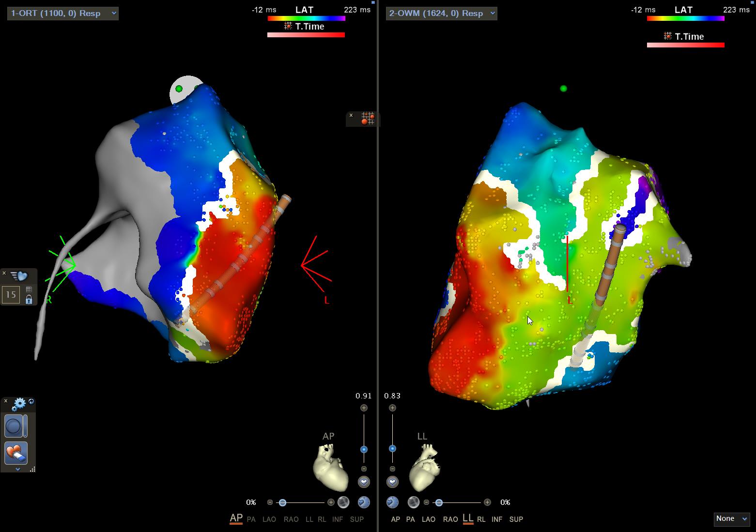The image size is (756, 532).
Task: Click the fast heart icon in left panel
Action: coord(19,276)
